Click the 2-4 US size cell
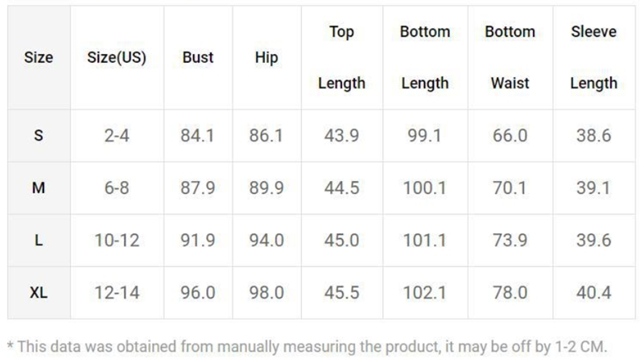This screenshot has height=362, width=644. point(117,136)
